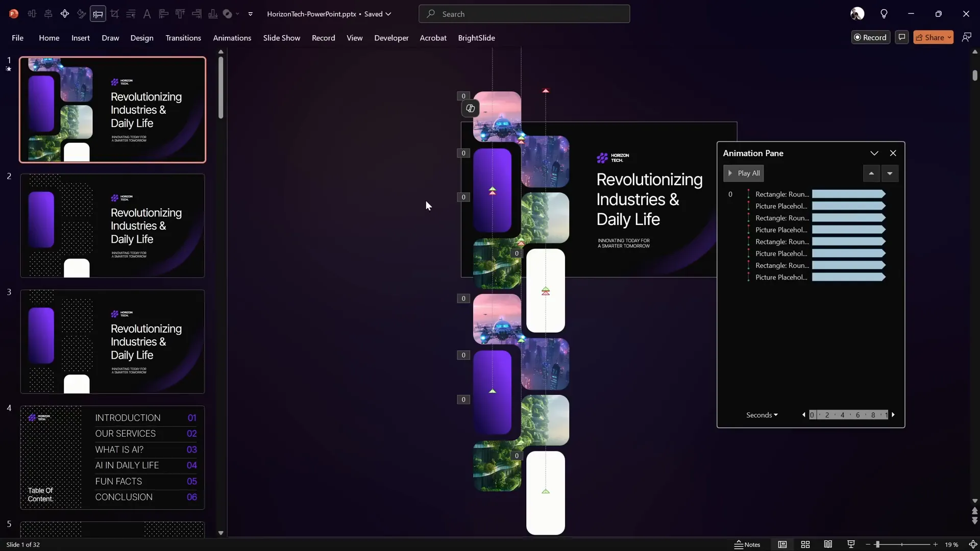Play All animations in the Animation Pane

[744, 173]
